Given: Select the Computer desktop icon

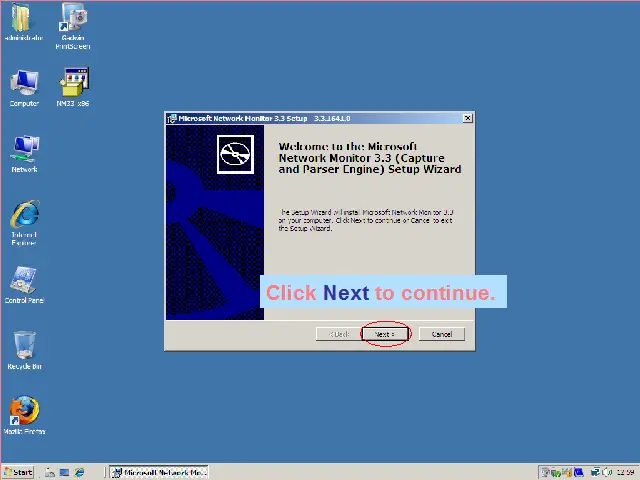Looking at the screenshot, I should pyautogui.click(x=24, y=88).
